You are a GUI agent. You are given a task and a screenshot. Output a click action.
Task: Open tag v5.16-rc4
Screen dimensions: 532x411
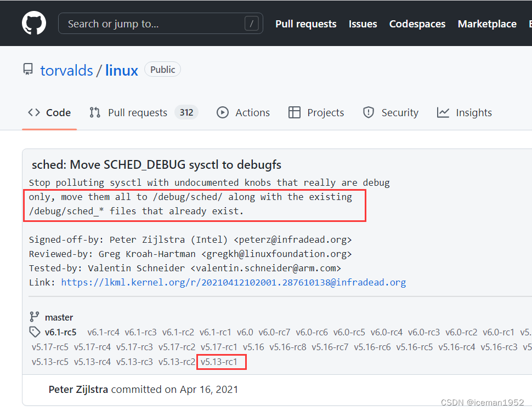click(x=457, y=347)
